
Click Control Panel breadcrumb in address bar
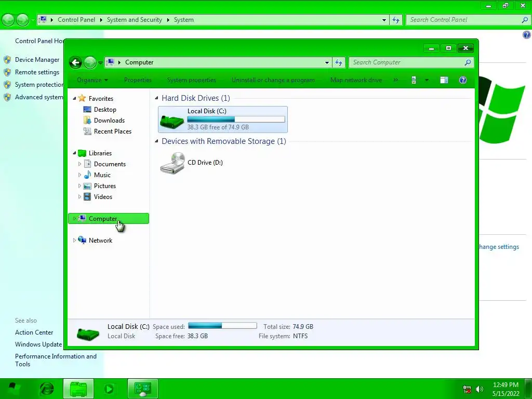pos(76,20)
